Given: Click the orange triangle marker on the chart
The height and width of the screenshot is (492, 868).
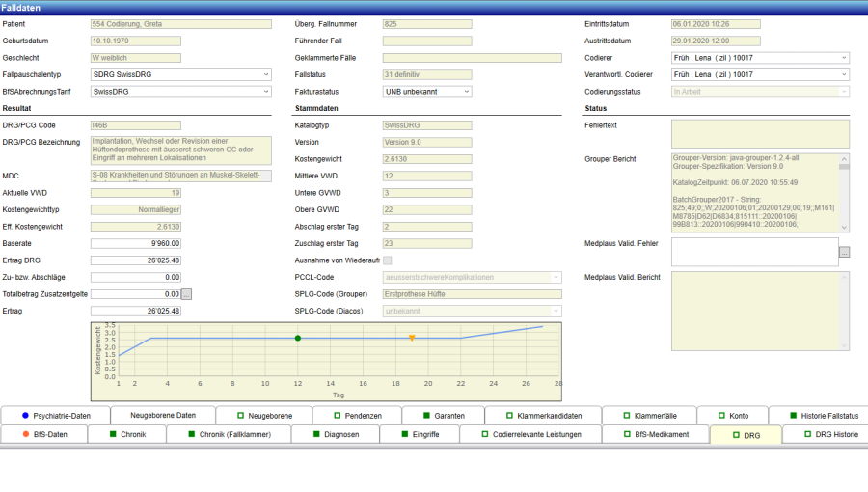Looking at the screenshot, I should [x=412, y=338].
